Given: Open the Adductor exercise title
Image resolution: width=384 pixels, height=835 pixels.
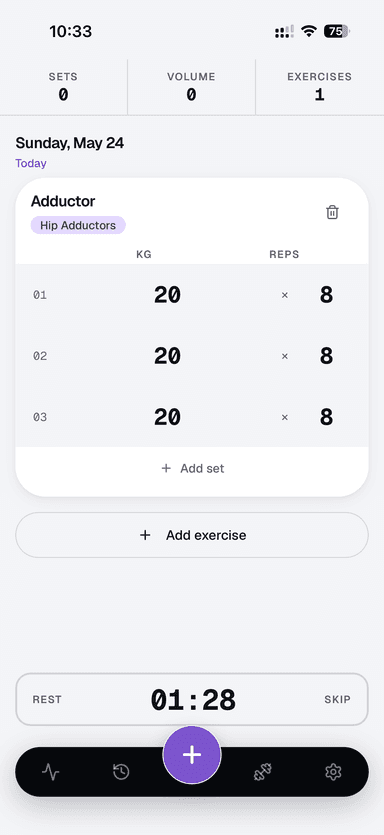Looking at the screenshot, I should coord(63,201).
